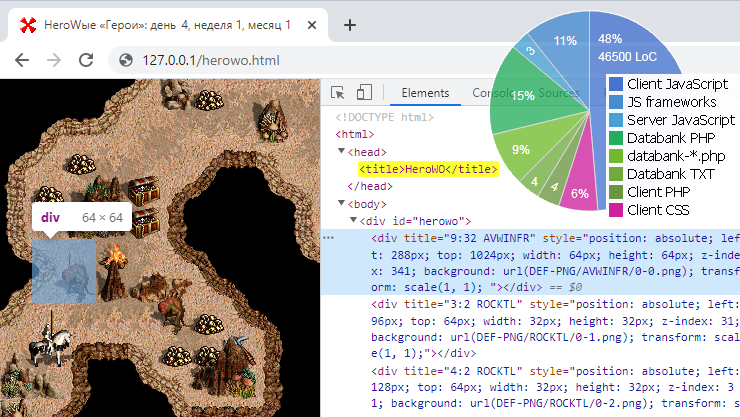
Task: Open the three-dot menu of selected node
Action: click(328, 238)
